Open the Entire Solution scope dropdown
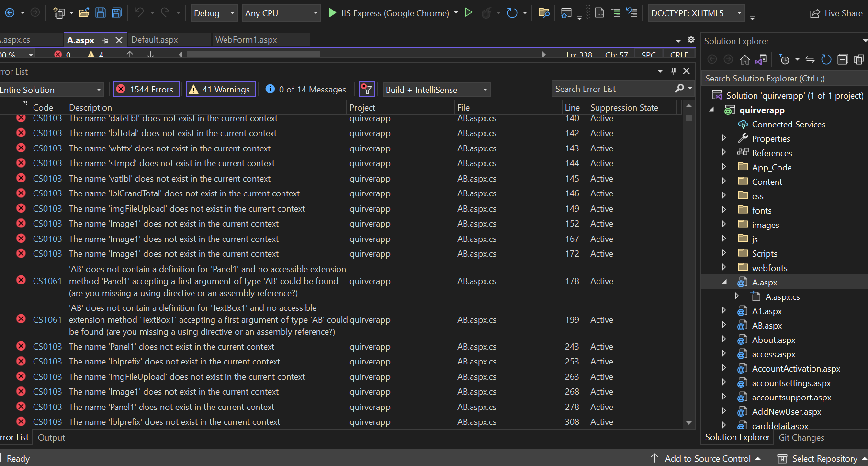This screenshot has width=868, height=466. [x=51, y=90]
